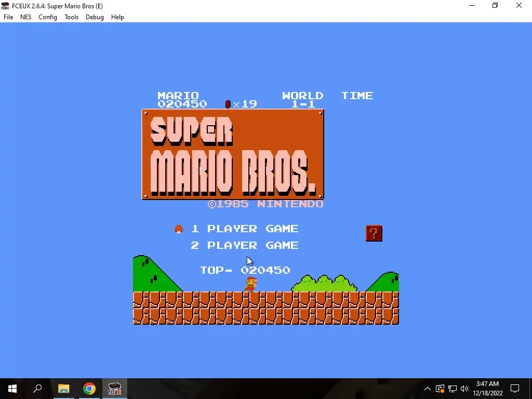Click the FCEUX icon in title bar
This screenshot has width=532, height=399.
pos(5,6)
